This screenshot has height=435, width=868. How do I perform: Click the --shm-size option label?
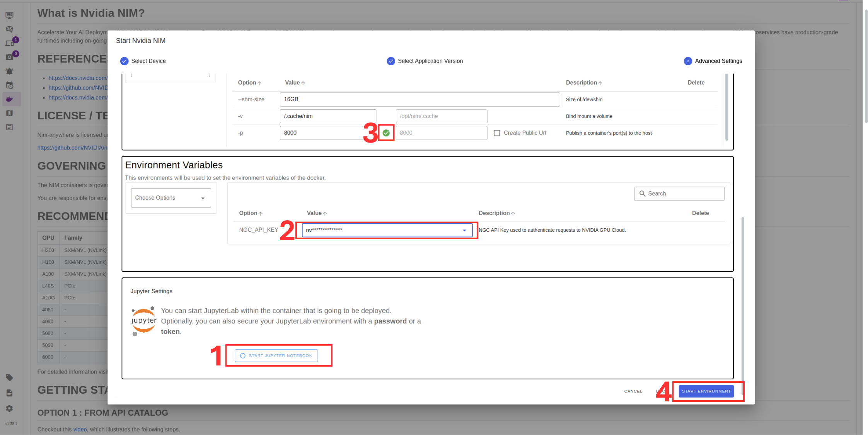click(x=251, y=99)
